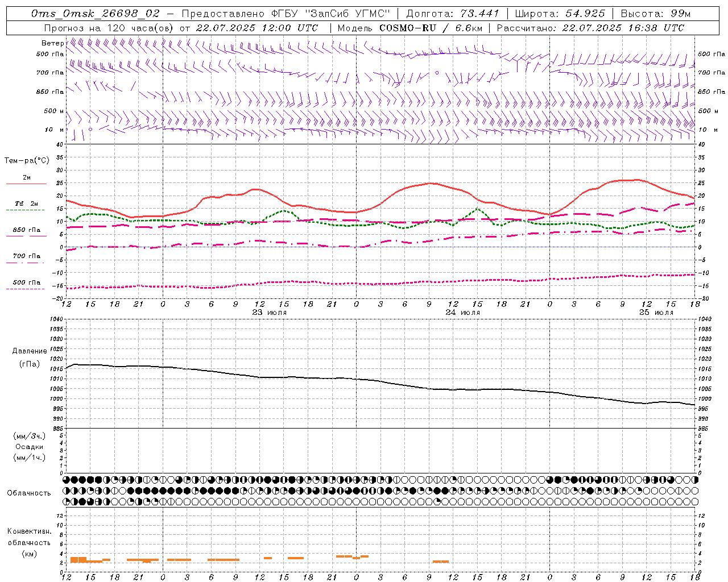
Task: Click the 'Высота: 99м' header field
Action: (x=656, y=14)
